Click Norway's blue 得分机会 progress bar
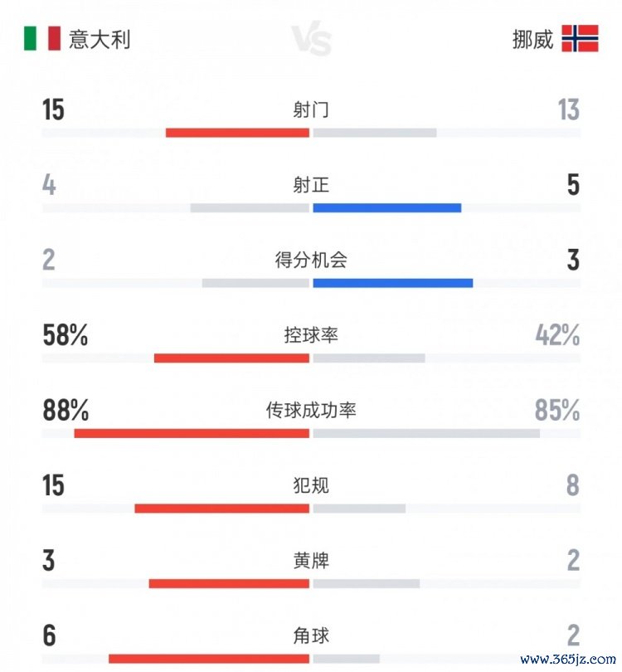Screen dimensions: 622x672 [392, 283]
